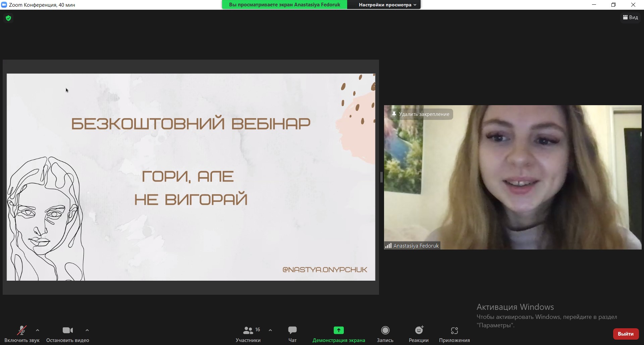Start recording with Запись button
The width and height of the screenshot is (644, 345).
point(385,334)
